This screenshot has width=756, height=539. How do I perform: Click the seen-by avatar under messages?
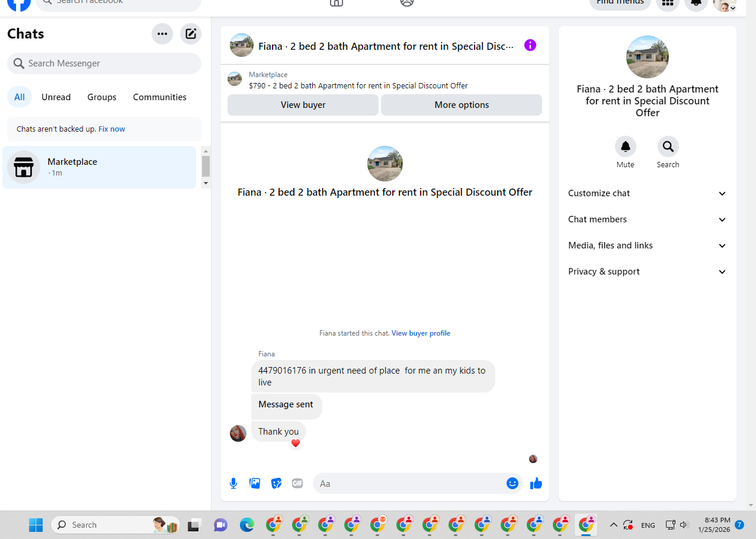coord(533,459)
